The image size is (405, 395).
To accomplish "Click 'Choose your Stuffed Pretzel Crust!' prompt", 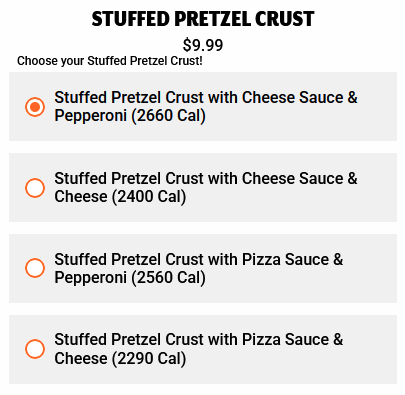I will click(x=110, y=61).
